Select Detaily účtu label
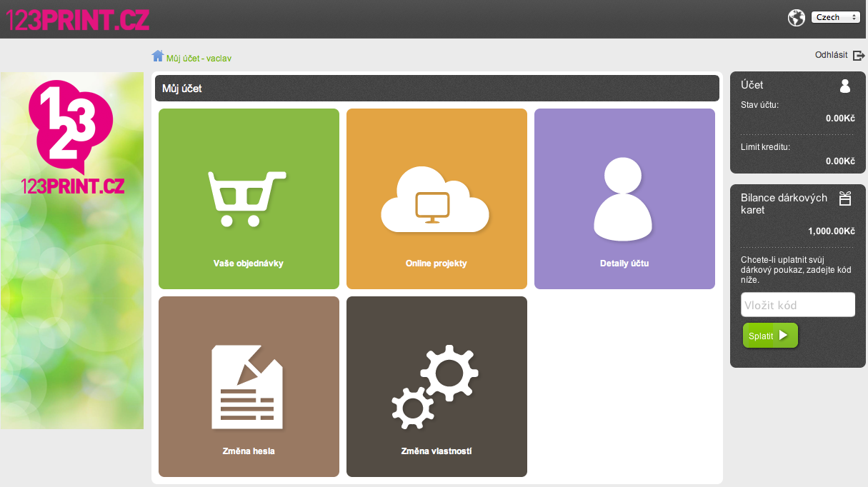This screenshot has height=487, width=868. [x=624, y=263]
